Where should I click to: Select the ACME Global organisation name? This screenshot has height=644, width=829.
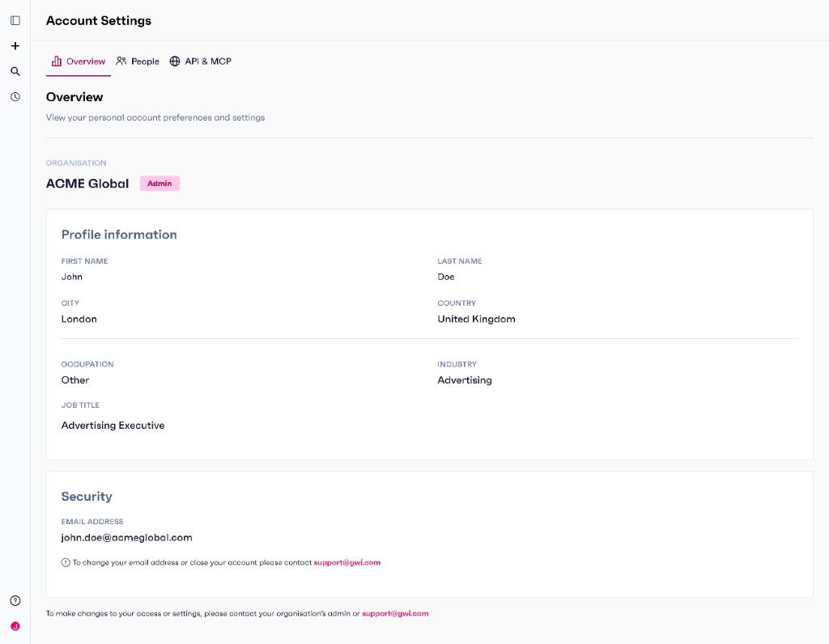(x=87, y=184)
